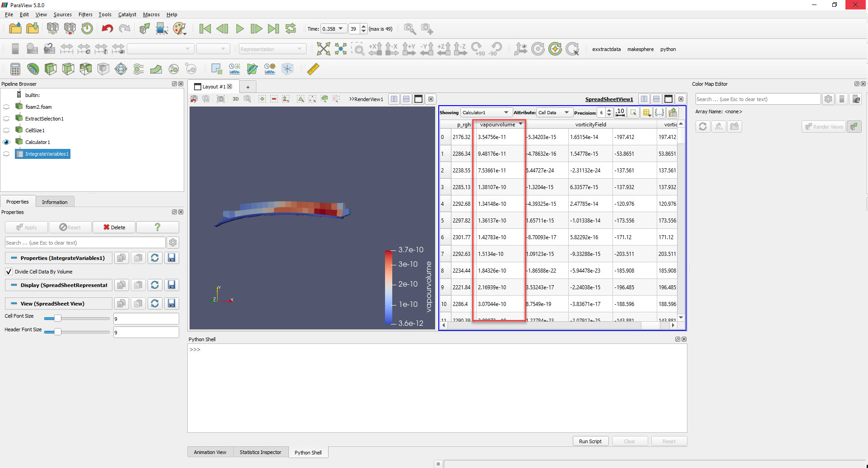868x468 pixels.
Task: Click the Stream Tracer filter icon
Action: (139, 69)
